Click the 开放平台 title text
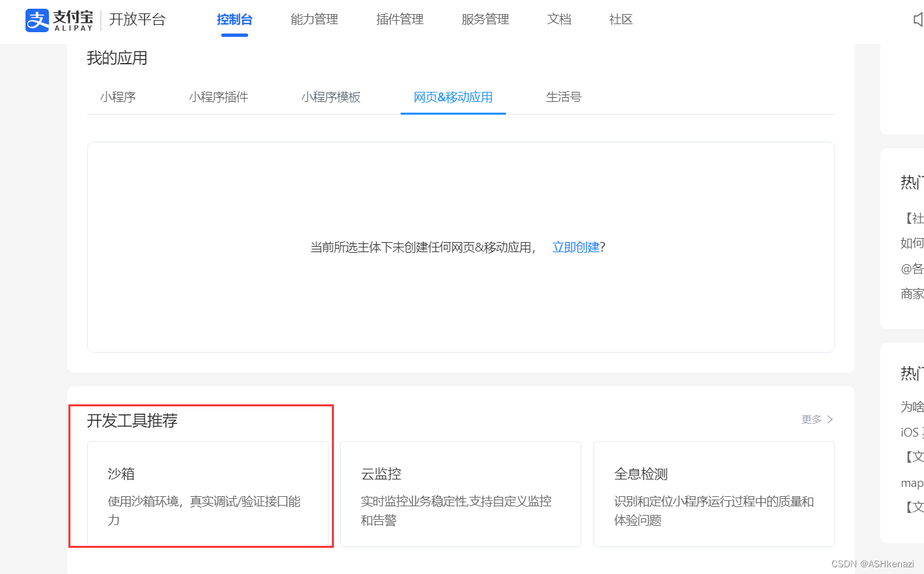The width and height of the screenshot is (924, 574). pyautogui.click(x=137, y=19)
